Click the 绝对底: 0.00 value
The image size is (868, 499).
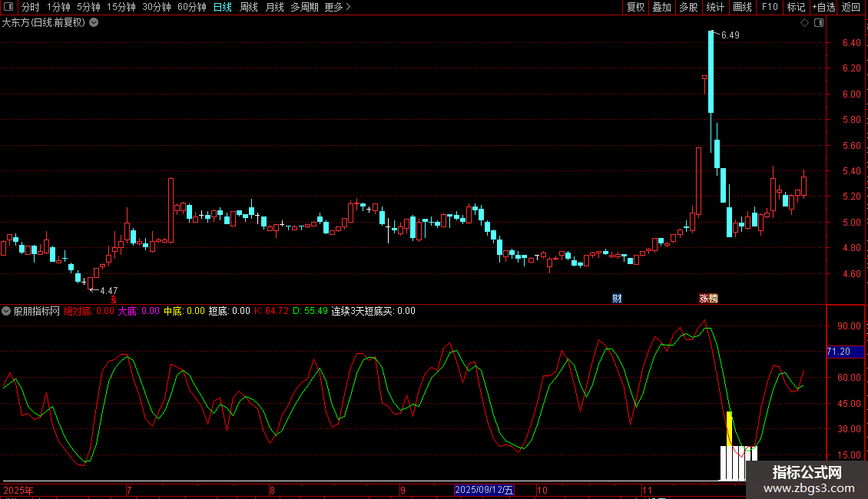tap(88, 311)
